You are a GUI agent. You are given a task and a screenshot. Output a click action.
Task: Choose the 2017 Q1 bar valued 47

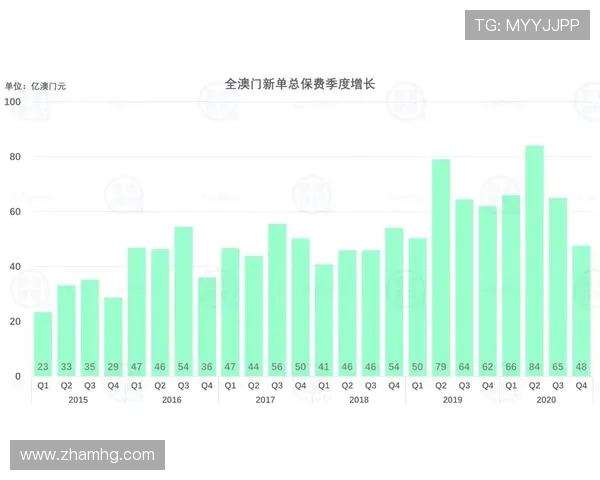[x=230, y=312]
